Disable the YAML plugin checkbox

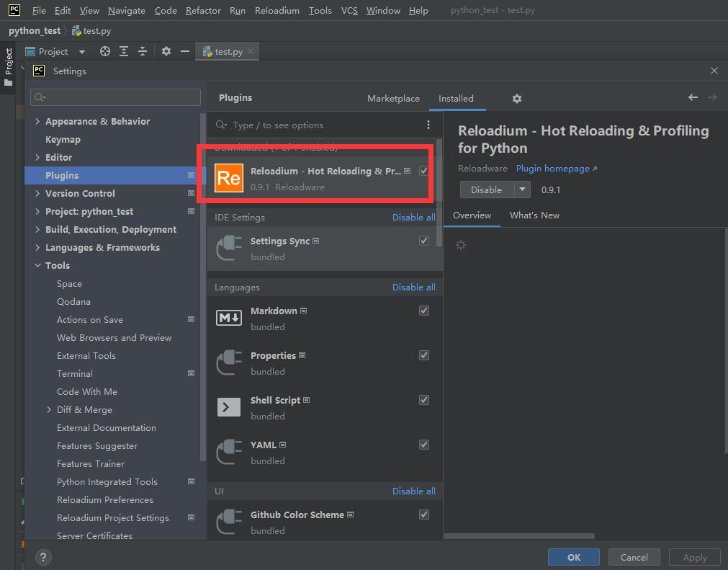pyautogui.click(x=424, y=445)
